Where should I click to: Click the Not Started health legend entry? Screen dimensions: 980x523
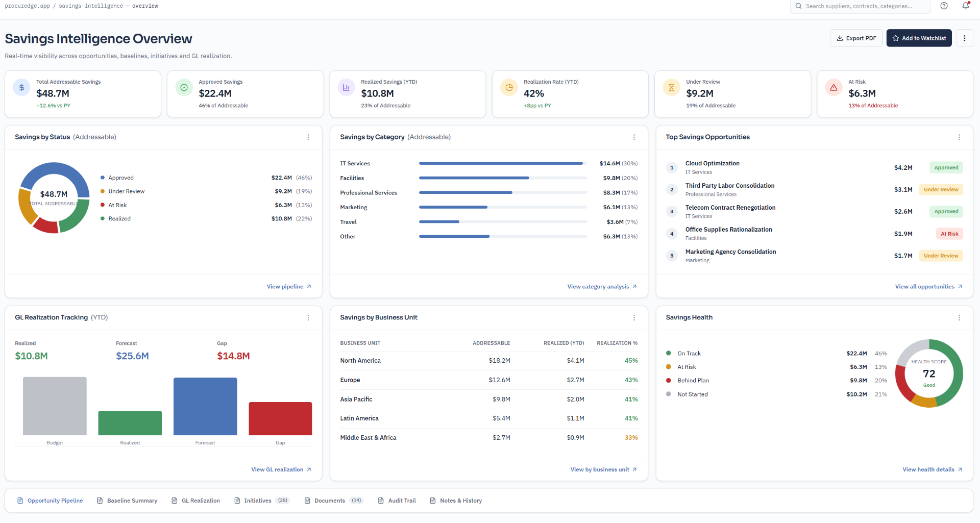click(x=776, y=394)
